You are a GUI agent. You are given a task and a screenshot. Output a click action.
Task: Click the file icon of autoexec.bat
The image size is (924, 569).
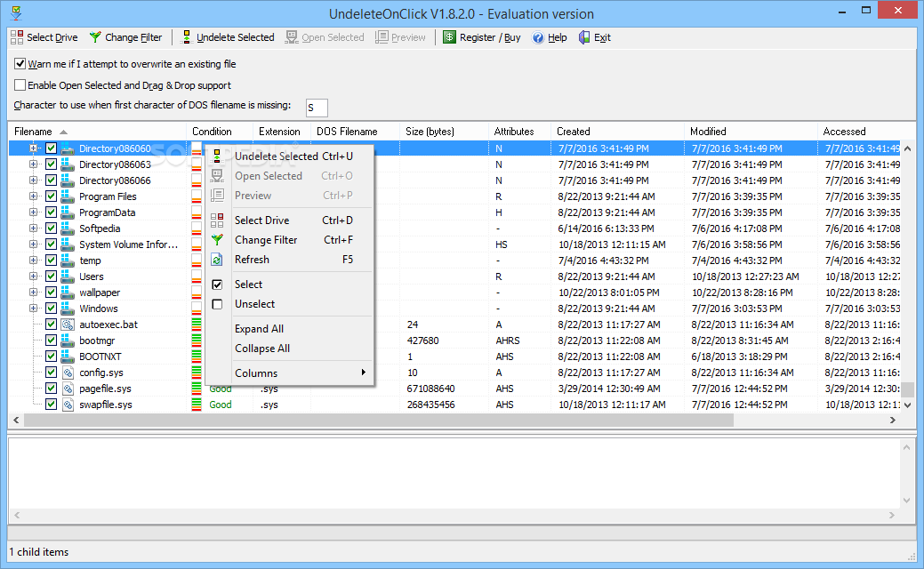point(68,325)
